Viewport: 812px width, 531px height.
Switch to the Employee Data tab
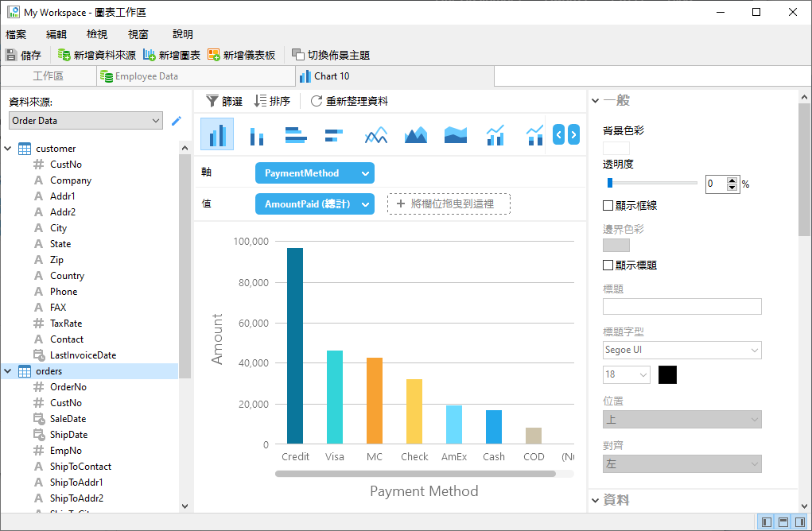pyautogui.click(x=146, y=76)
